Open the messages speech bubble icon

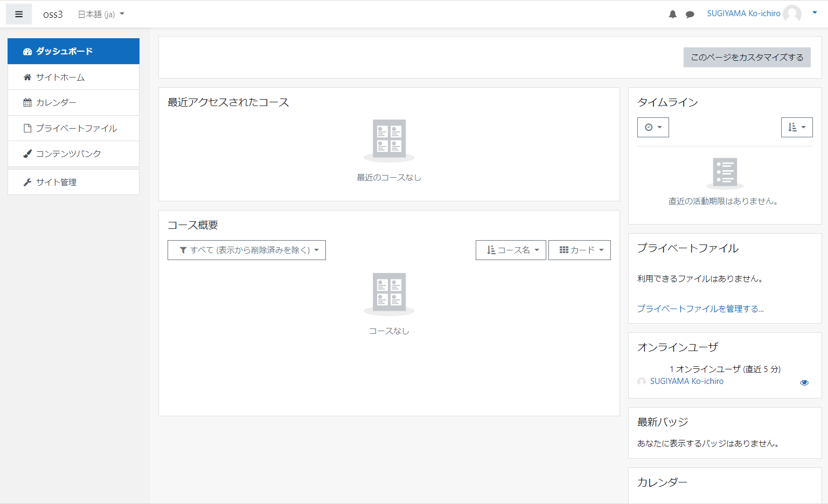point(690,15)
